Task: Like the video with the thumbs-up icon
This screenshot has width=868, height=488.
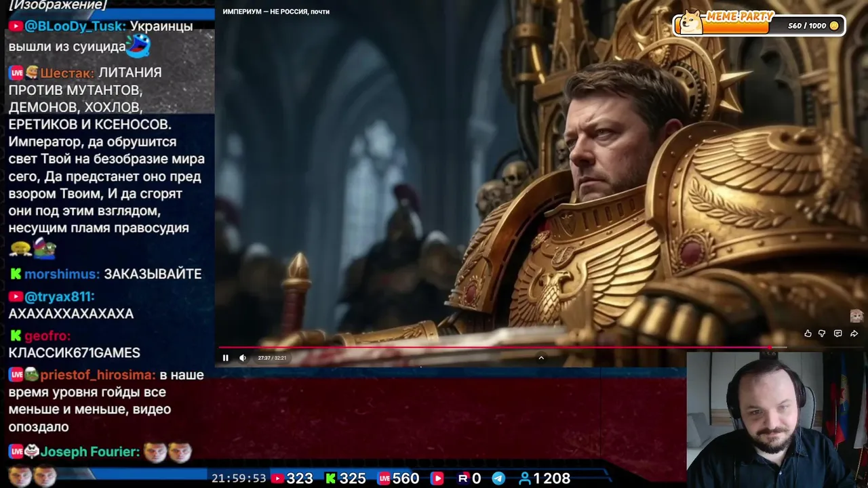Action: (808, 333)
